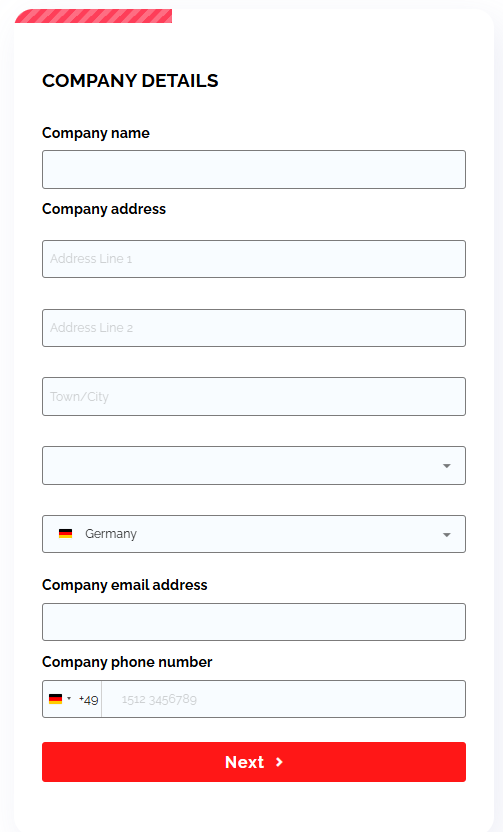Click into Address Line 2 field
The width and height of the screenshot is (503, 832).
click(x=254, y=328)
